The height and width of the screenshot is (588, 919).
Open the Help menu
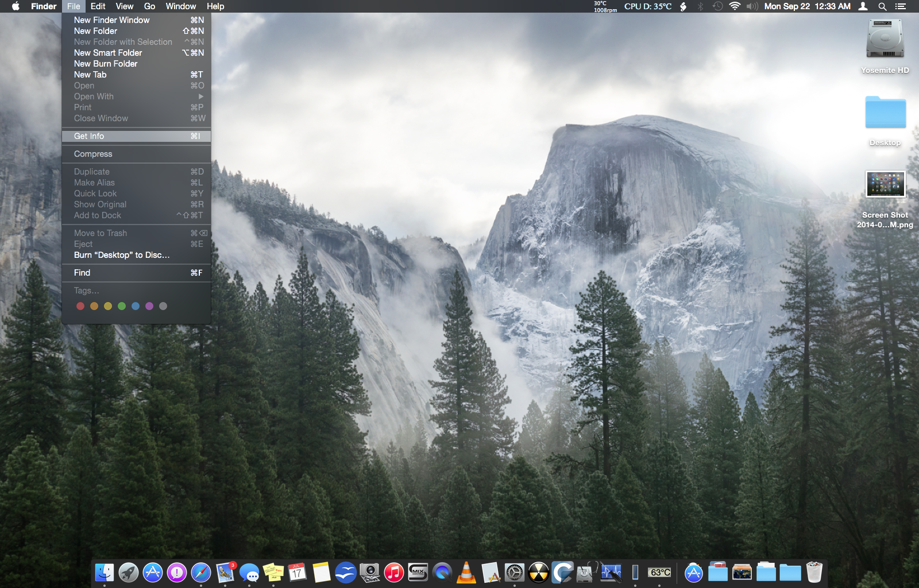[x=215, y=6]
